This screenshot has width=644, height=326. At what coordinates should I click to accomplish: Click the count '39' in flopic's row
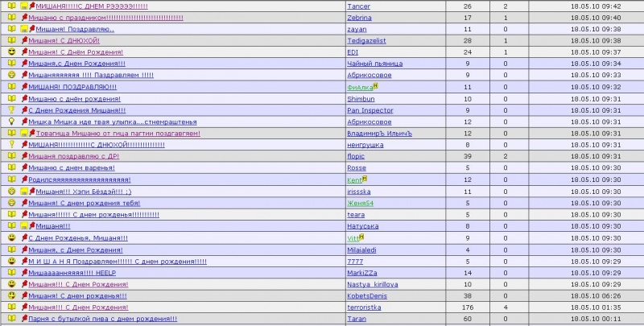(468, 156)
